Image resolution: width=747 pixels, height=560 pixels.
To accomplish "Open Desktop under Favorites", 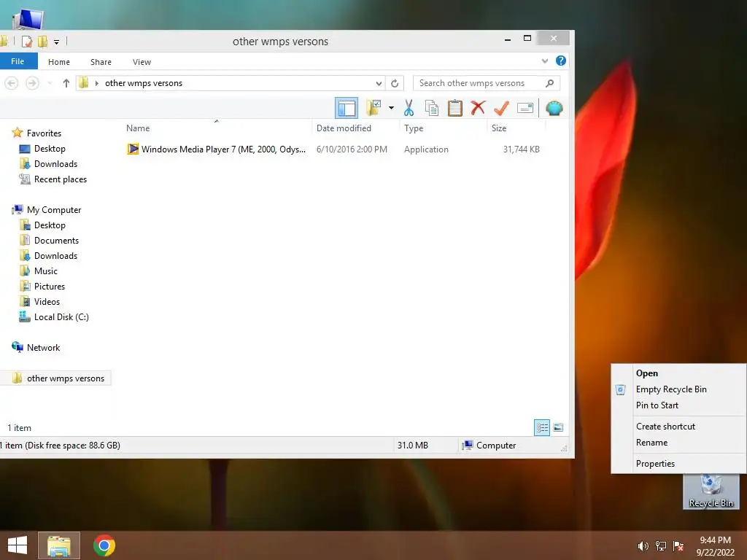I will (50, 149).
